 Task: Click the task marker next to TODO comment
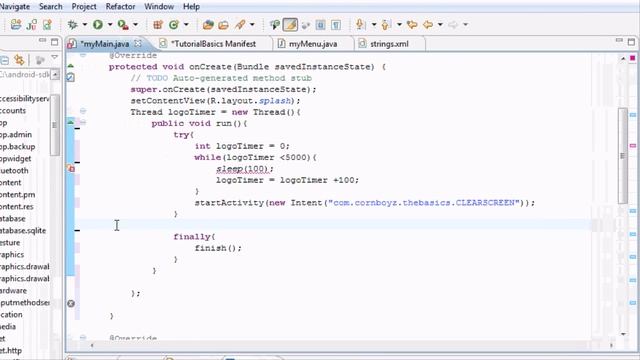(x=71, y=77)
